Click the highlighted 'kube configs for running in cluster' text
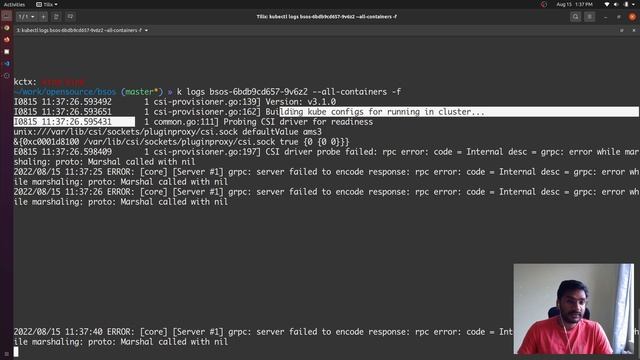Image resolution: width=640 pixels, height=360 pixels. (x=389, y=112)
